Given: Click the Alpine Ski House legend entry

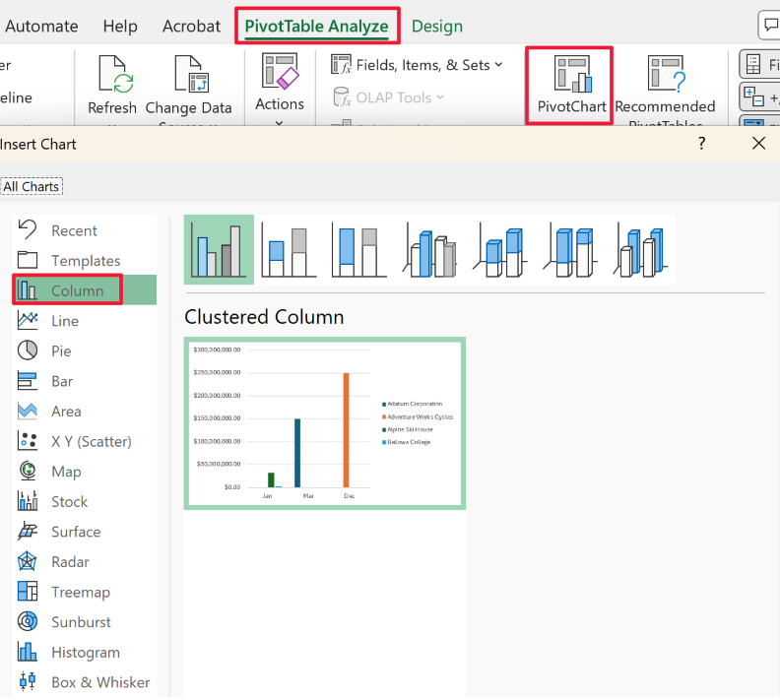Looking at the screenshot, I should coord(408,429).
